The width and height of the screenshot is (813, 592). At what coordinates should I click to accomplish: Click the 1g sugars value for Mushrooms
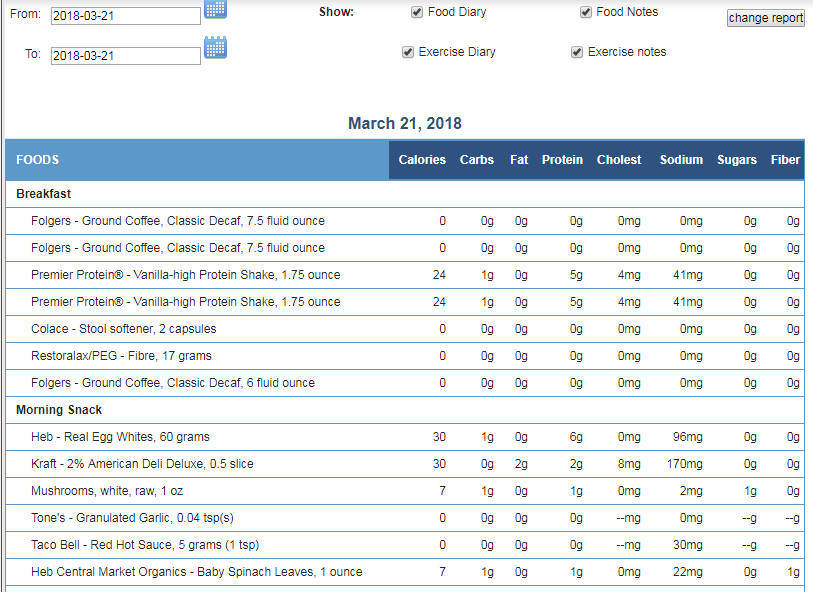pyautogui.click(x=750, y=491)
